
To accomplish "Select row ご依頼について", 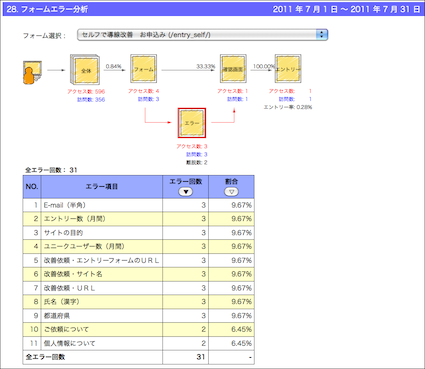I will pos(138,329).
